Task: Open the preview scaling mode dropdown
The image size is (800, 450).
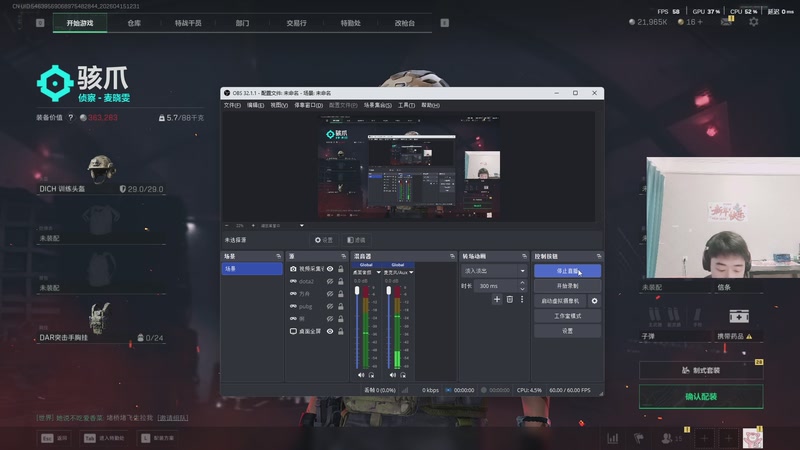Action: [x=282, y=226]
